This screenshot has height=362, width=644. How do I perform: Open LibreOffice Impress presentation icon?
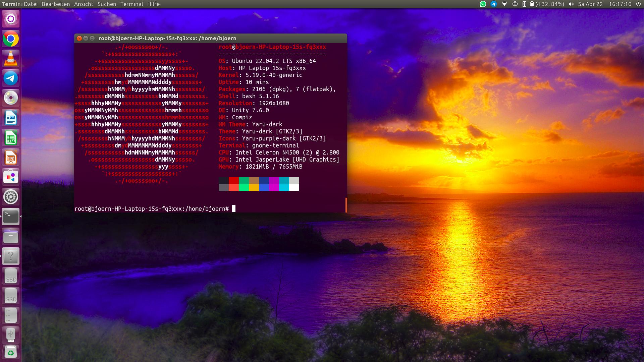(x=11, y=158)
